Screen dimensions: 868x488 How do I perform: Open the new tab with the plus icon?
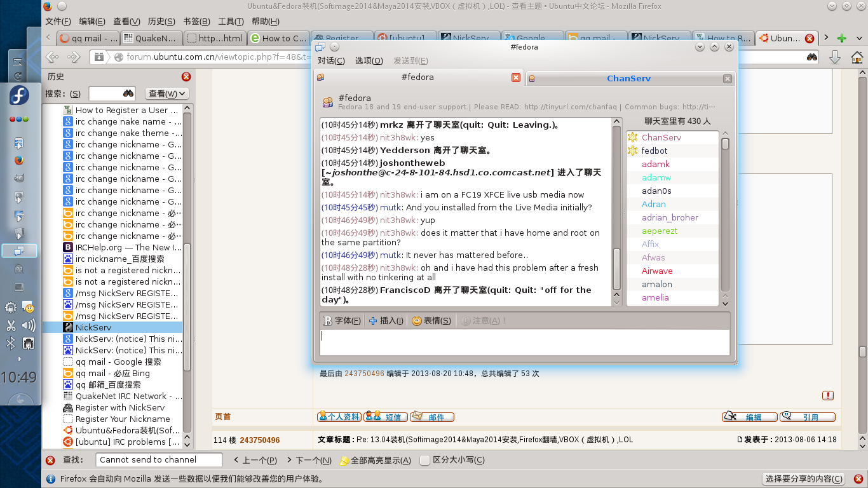[x=842, y=38]
